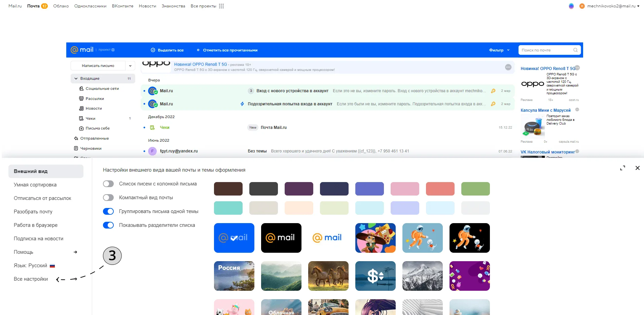Image resolution: width=644 pixels, height=315 pixels.
Task: Open the all projects grid icon
Action: (221, 6)
